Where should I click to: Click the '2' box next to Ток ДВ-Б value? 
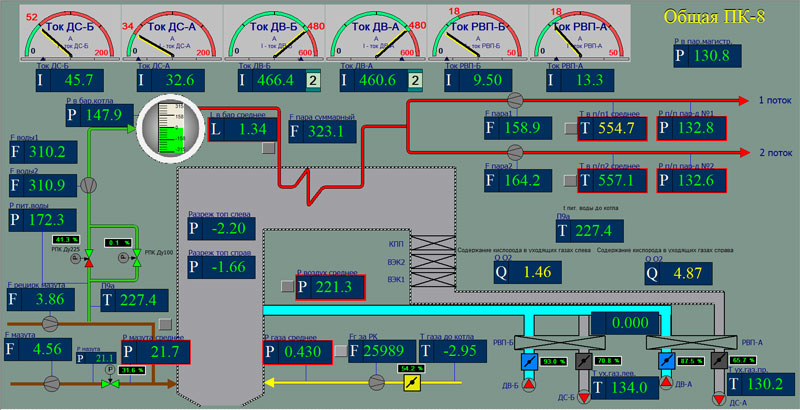(x=312, y=81)
